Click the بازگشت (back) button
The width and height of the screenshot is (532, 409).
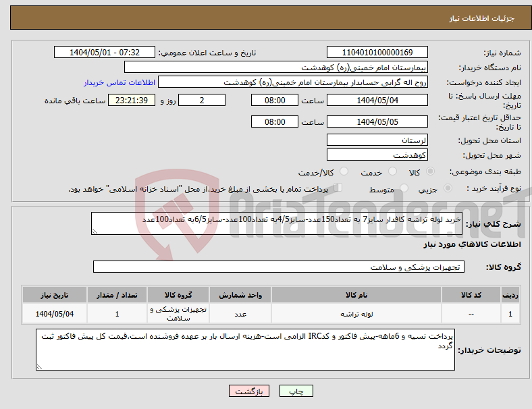point(249,391)
